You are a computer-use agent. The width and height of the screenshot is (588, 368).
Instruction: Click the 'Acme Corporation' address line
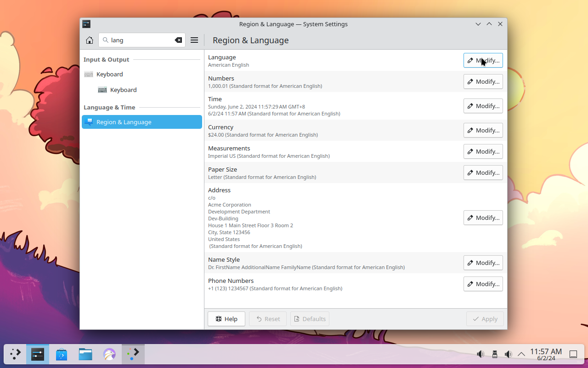pos(230,205)
